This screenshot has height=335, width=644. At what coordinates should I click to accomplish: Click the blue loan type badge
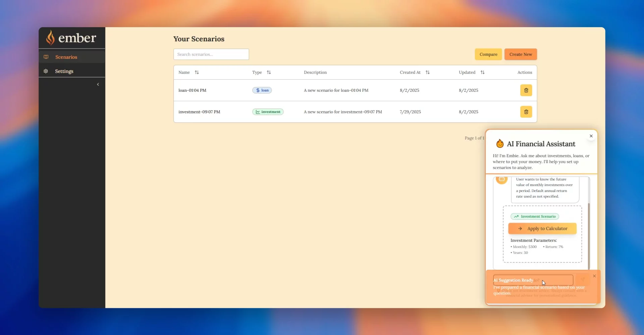click(262, 90)
